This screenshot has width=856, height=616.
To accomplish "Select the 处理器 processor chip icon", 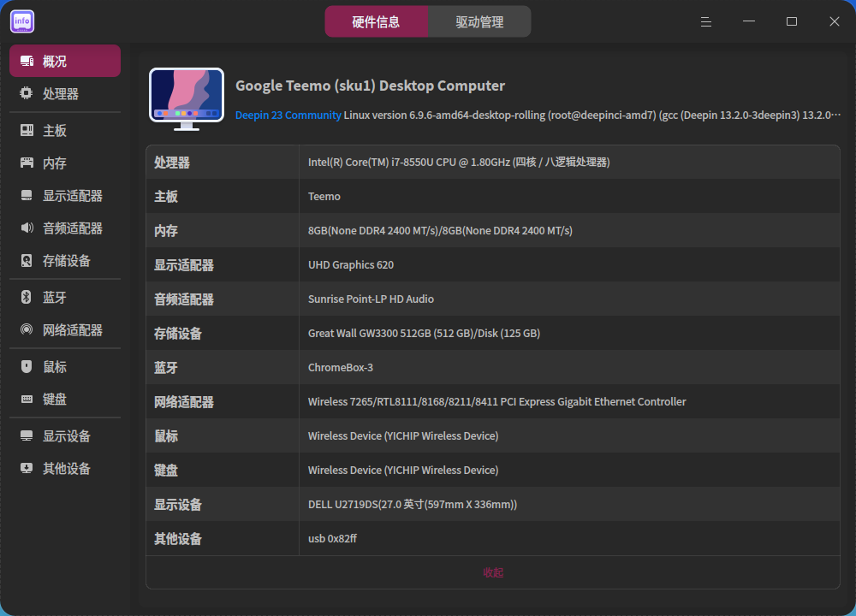I will coord(27,93).
